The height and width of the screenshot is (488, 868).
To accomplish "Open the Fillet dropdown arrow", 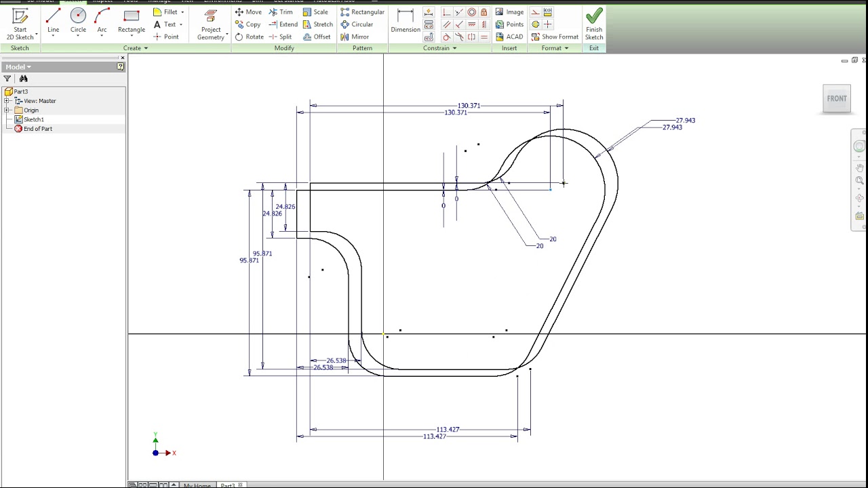I will click(x=182, y=12).
